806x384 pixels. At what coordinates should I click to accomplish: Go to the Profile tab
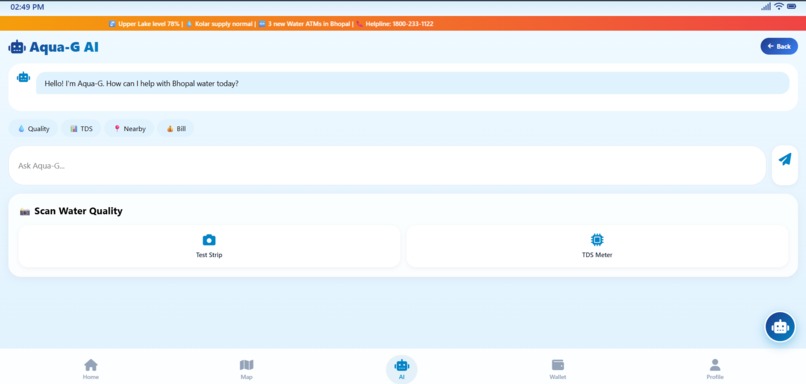coord(715,369)
